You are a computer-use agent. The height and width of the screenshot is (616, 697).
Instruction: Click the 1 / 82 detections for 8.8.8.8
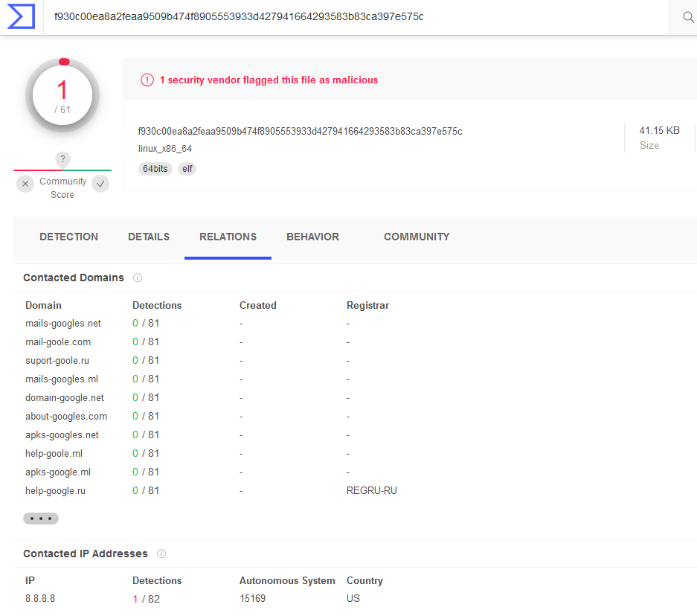[x=147, y=599]
